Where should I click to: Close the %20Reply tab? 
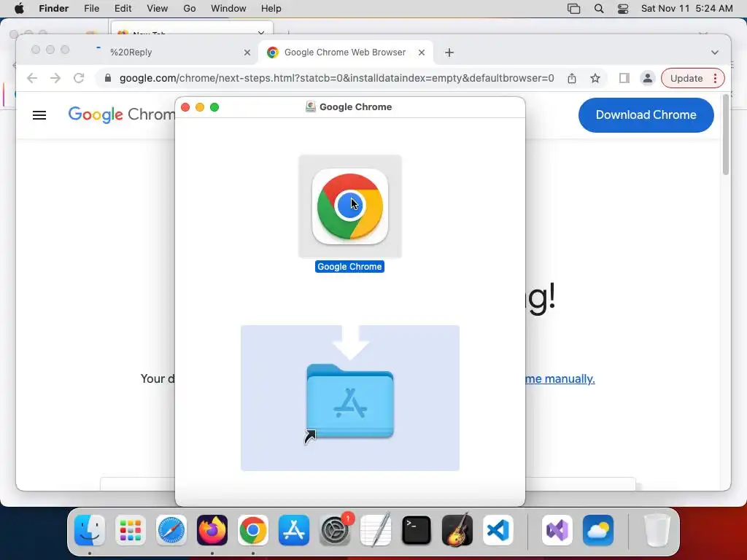tap(247, 52)
